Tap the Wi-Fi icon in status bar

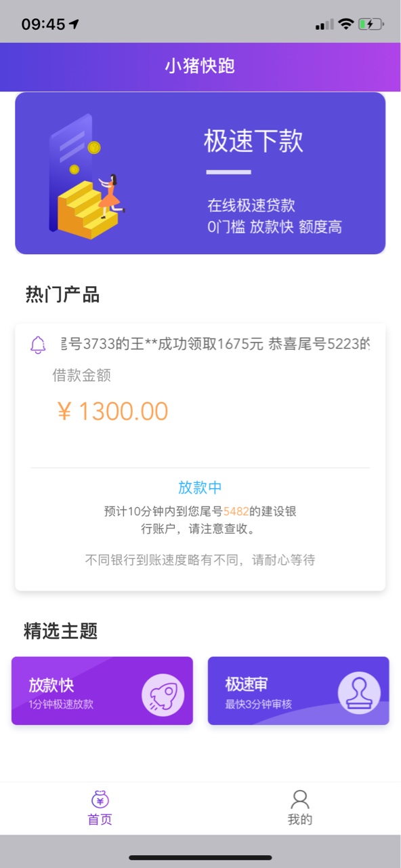(346, 24)
